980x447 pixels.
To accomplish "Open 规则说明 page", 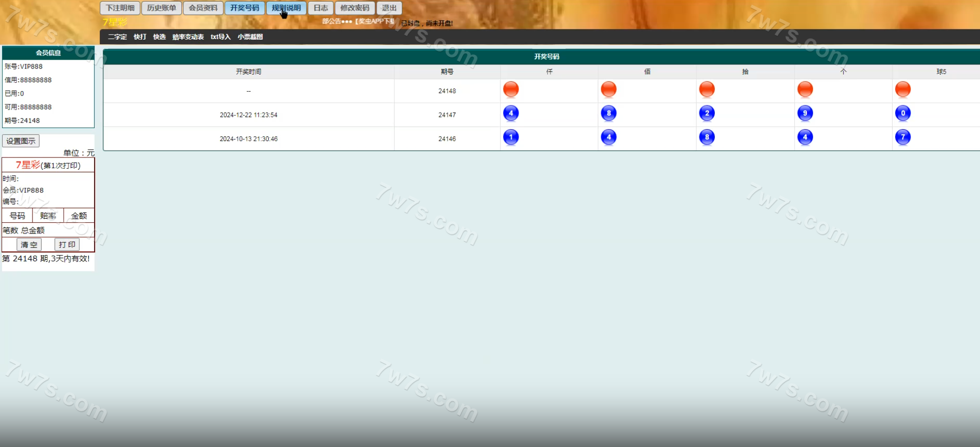I will pos(286,8).
